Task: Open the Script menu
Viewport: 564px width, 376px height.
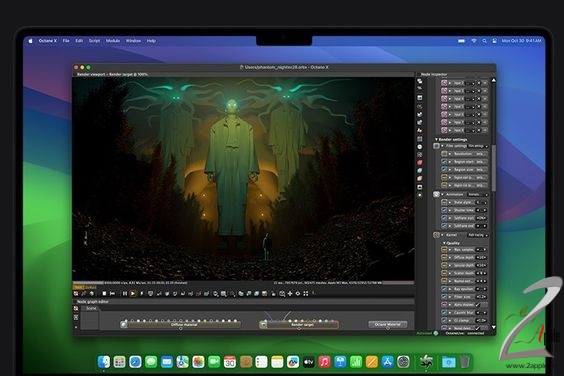Action: 94,41
